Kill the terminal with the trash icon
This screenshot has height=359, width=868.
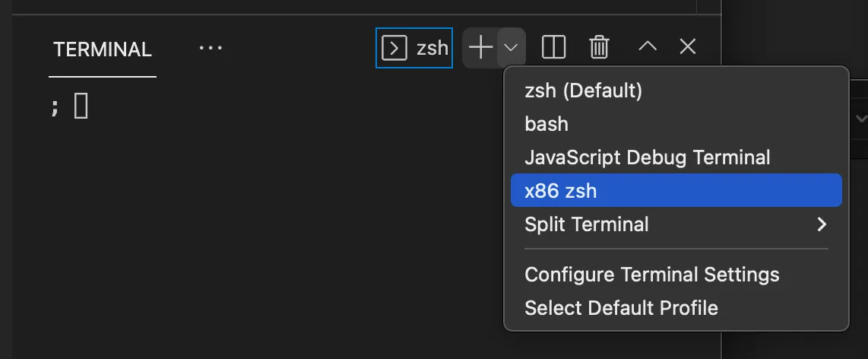pos(599,48)
